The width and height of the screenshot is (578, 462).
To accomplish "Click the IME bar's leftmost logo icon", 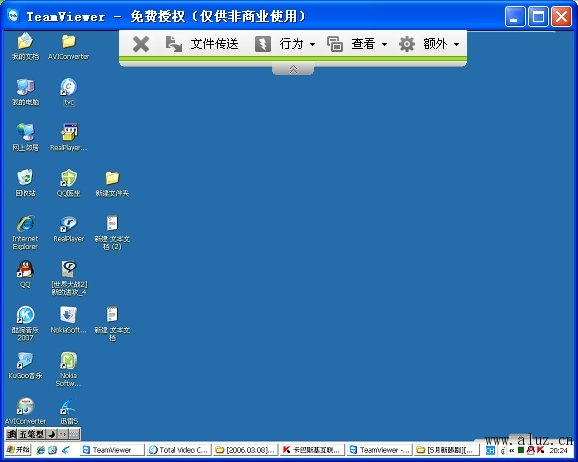I will (x=12, y=434).
